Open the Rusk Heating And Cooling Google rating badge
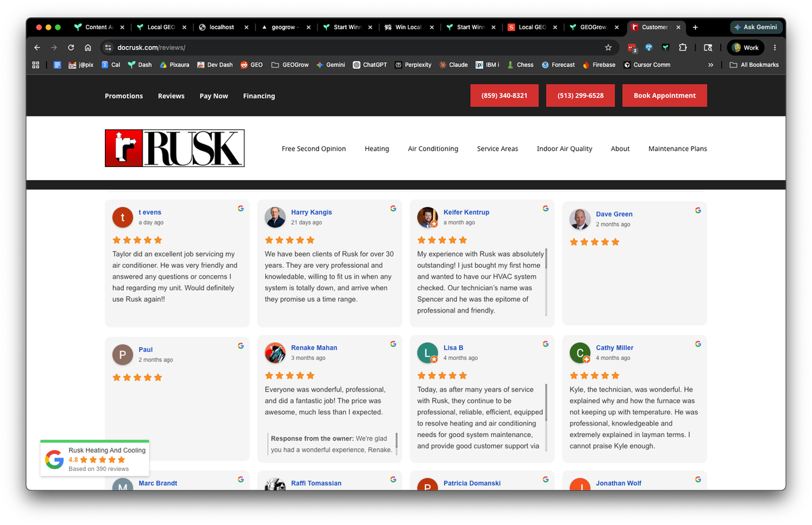Screen dimensions: 812x525 point(95,459)
